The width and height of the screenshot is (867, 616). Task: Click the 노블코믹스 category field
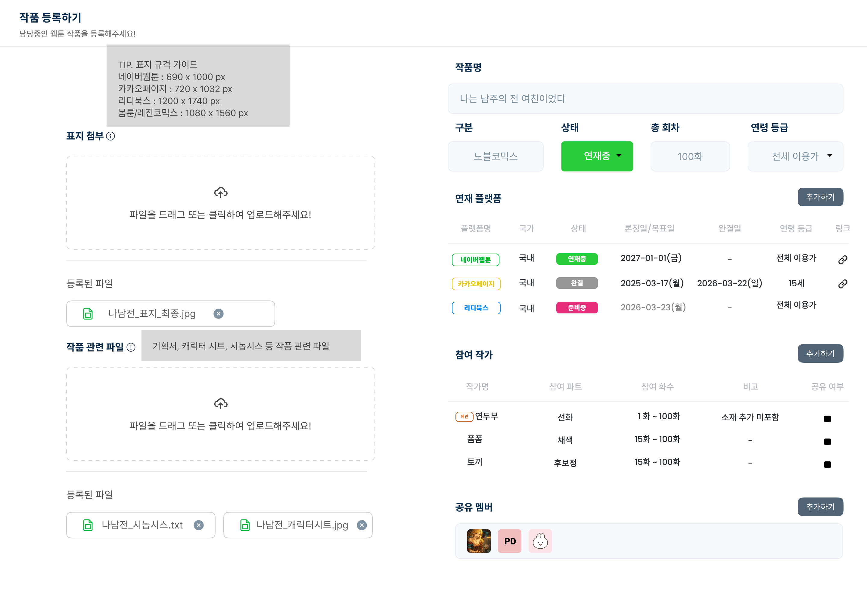(x=496, y=156)
